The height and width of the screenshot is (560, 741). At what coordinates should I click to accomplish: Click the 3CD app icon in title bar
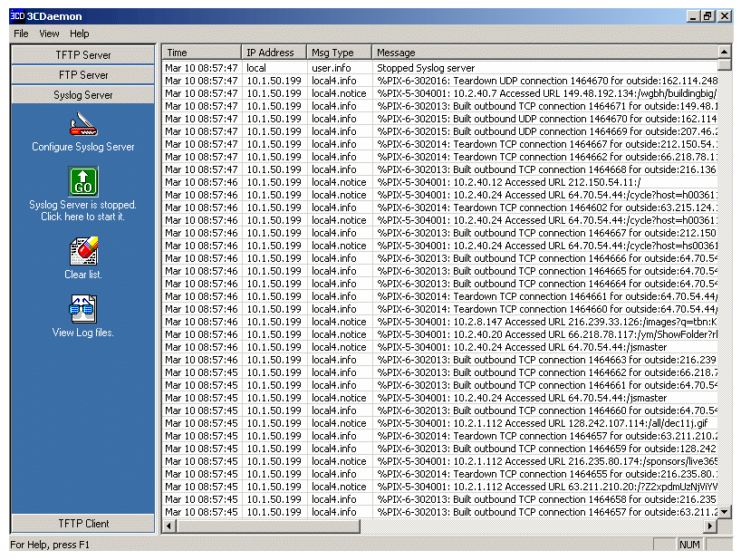[17, 16]
